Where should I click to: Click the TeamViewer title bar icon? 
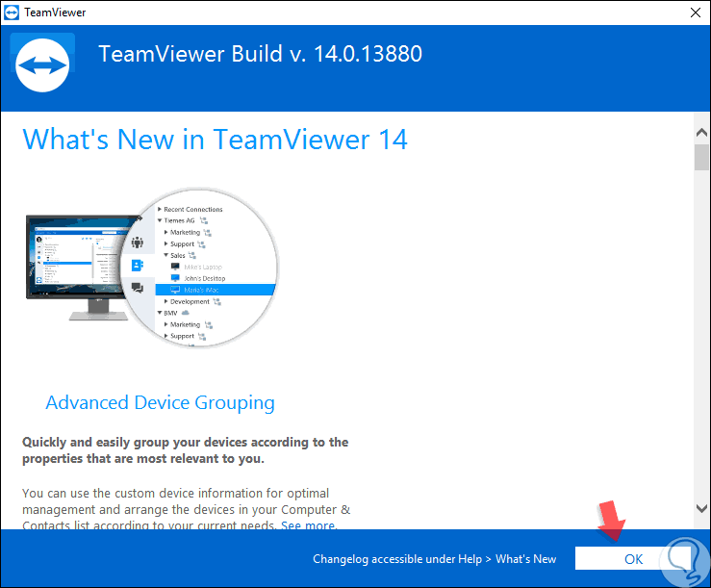pyautogui.click(x=12, y=13)
